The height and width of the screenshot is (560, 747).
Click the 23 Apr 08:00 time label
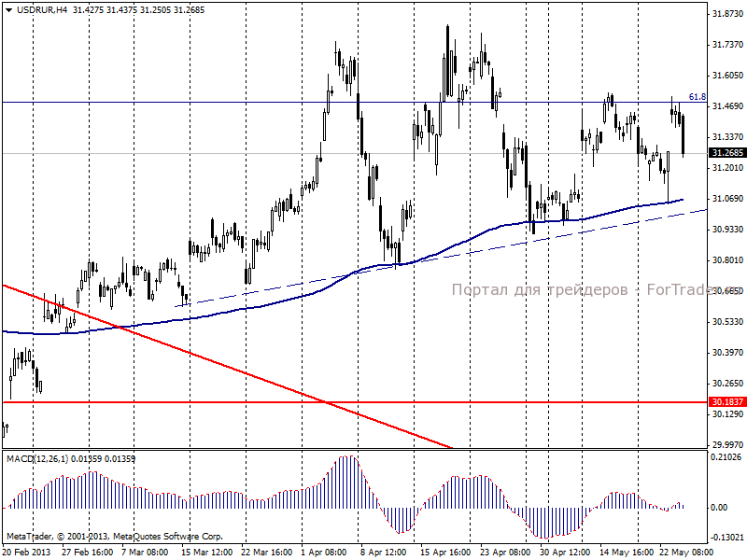click(x=505, y=553)
